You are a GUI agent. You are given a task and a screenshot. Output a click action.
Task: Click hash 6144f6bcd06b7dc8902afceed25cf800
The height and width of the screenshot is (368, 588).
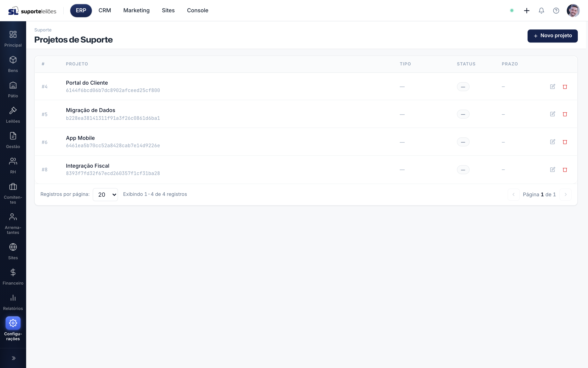pos(113,90)
